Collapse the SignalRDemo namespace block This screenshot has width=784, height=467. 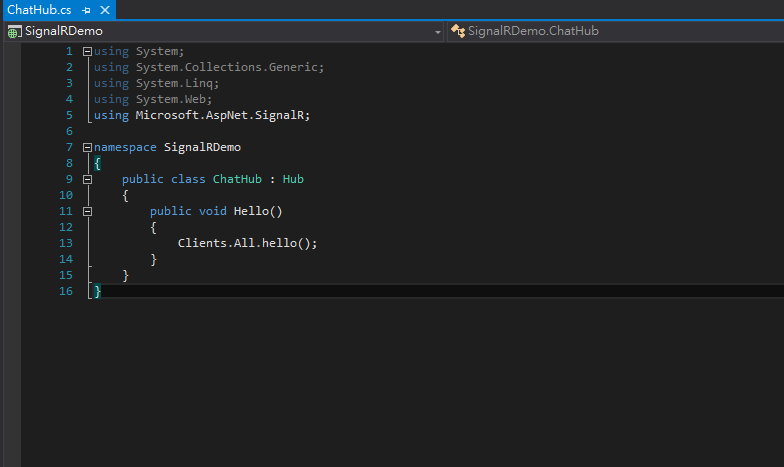pos(88,147)
